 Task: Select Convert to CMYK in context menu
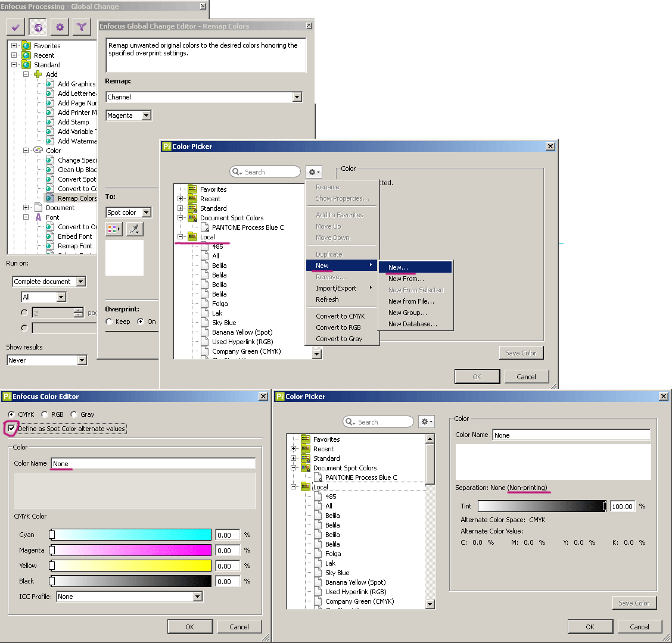point(343,316)
